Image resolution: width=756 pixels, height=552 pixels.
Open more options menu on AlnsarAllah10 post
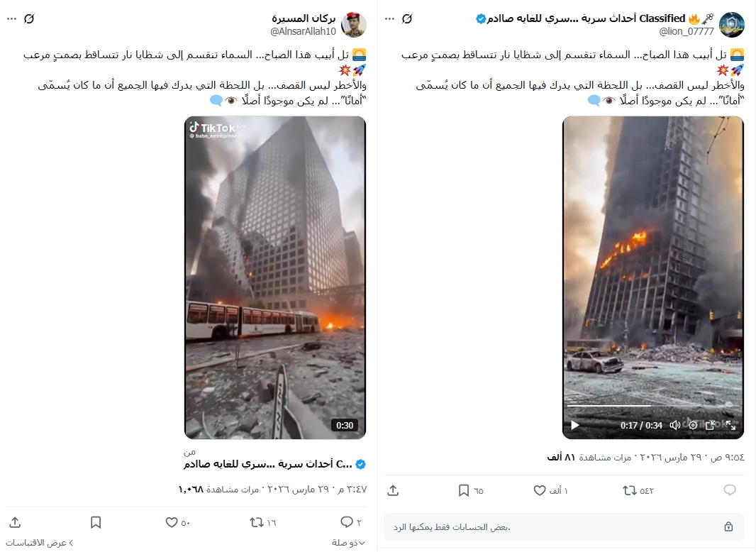coord(11,19)
